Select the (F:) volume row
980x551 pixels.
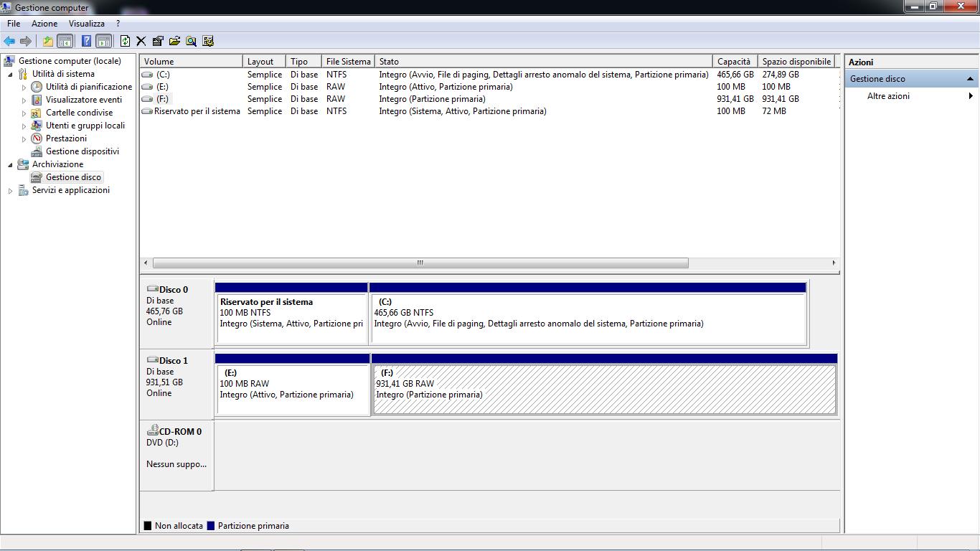click(488, 99)
